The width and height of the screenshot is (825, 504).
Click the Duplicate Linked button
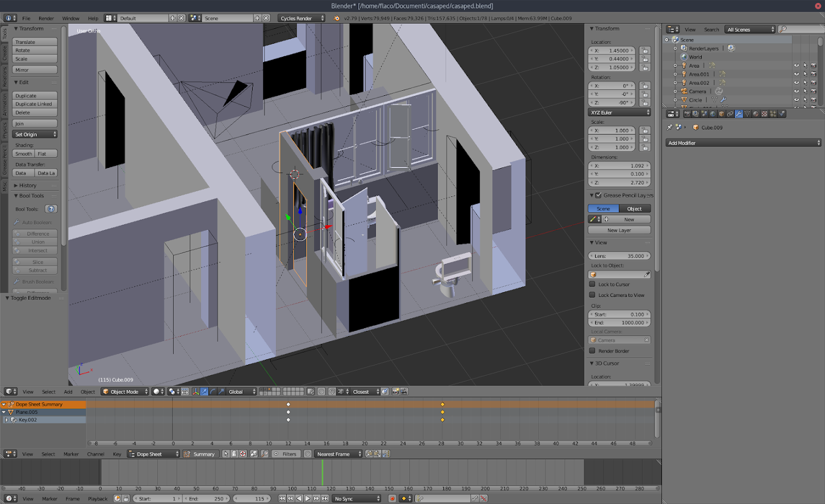(35, 104)
